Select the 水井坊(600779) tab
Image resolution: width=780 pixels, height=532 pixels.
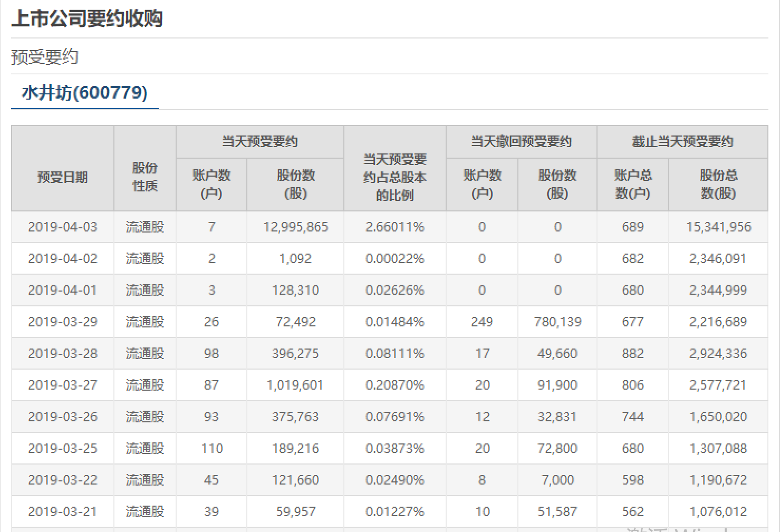pyautogui.click(x=84, y=93)
